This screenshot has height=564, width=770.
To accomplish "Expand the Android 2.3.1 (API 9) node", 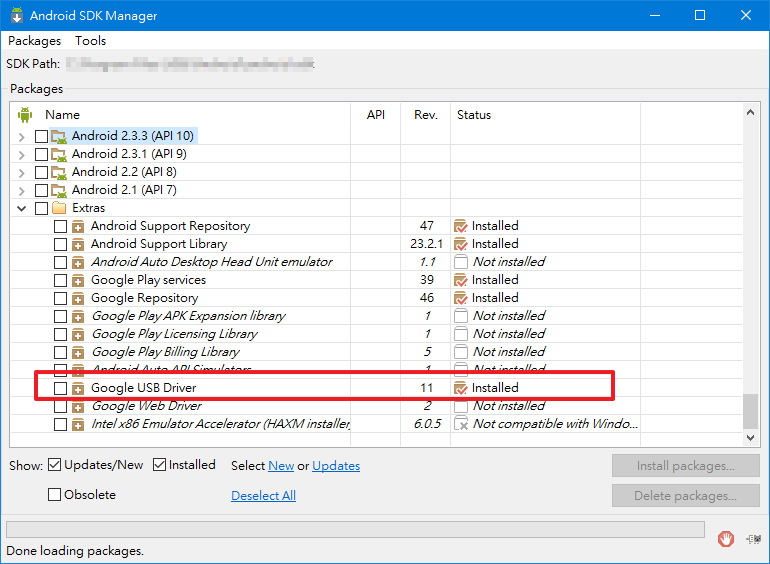I will click(21, 155).
